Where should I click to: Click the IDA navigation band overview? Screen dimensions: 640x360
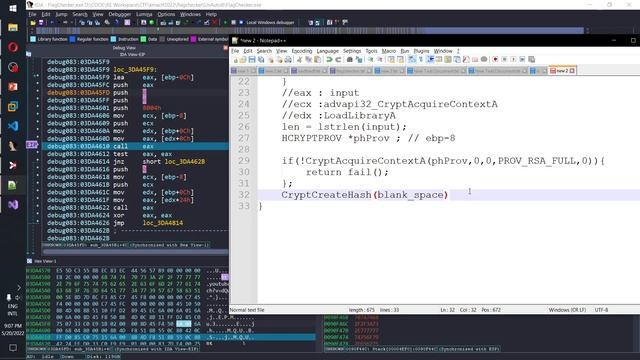click(x=310, y=31)
